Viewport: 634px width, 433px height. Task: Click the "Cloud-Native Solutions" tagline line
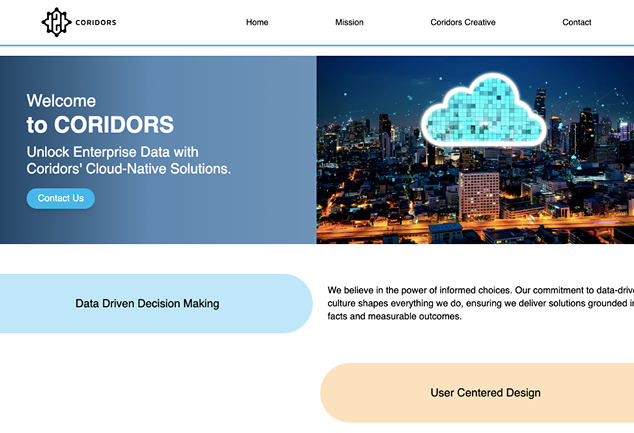128,169
